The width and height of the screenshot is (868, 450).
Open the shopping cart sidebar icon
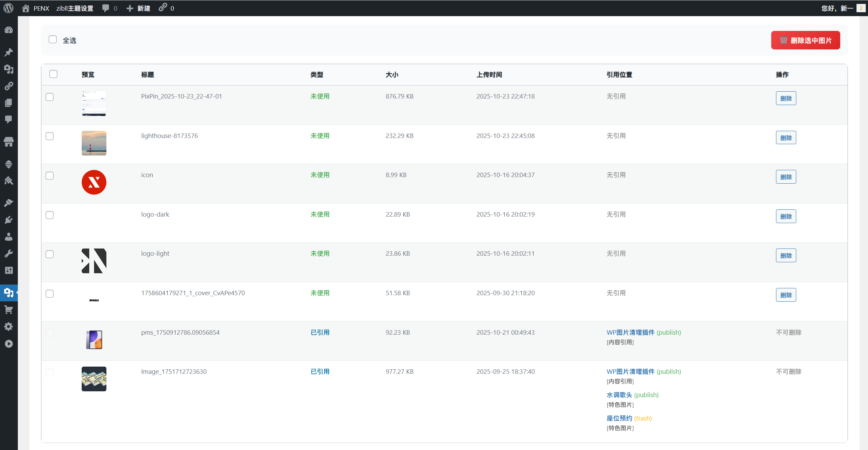tap(9, 310)
